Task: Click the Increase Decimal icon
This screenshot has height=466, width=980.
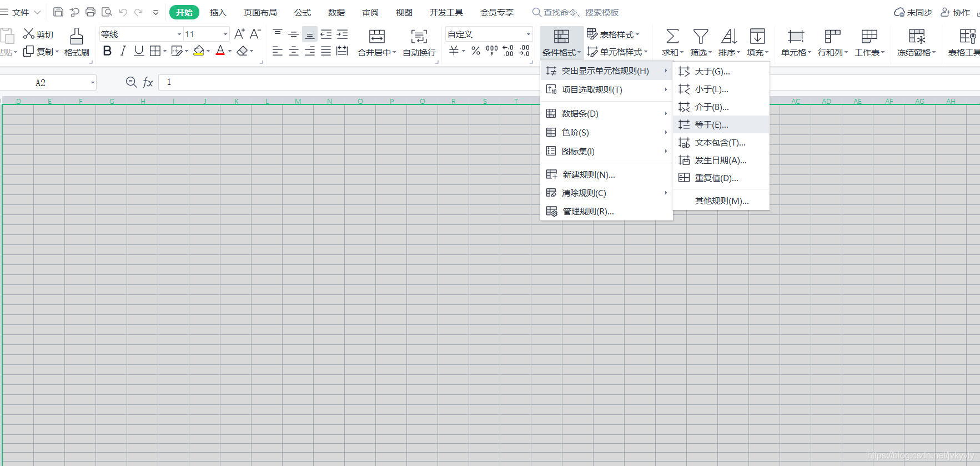Action: click(508, 51)
